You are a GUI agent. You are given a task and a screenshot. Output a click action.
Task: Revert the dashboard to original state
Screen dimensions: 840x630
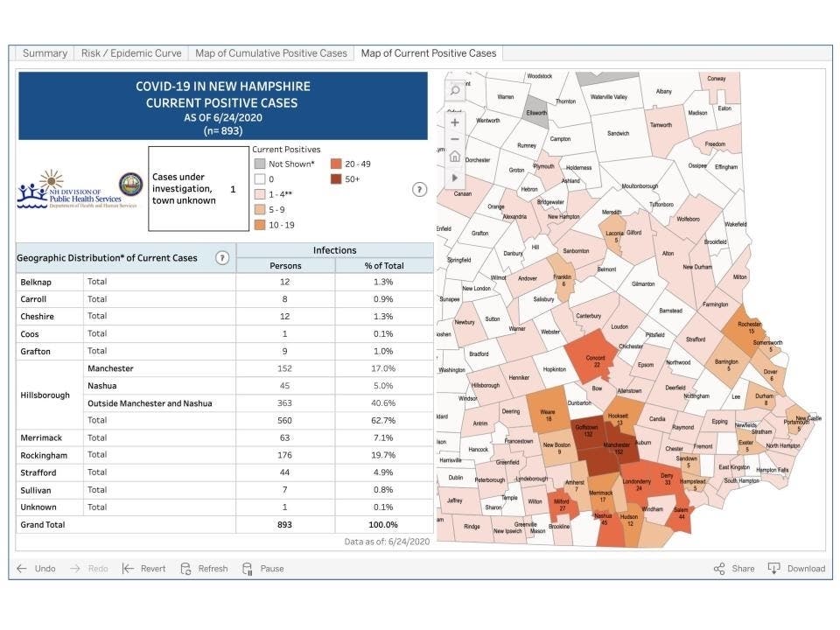pos(143,568)
